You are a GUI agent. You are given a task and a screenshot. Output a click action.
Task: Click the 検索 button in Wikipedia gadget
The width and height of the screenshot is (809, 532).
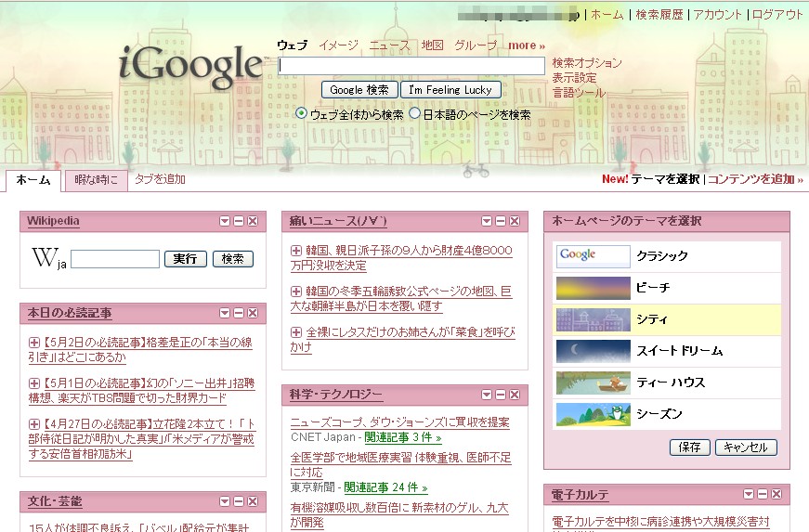[x=233, y=259]
